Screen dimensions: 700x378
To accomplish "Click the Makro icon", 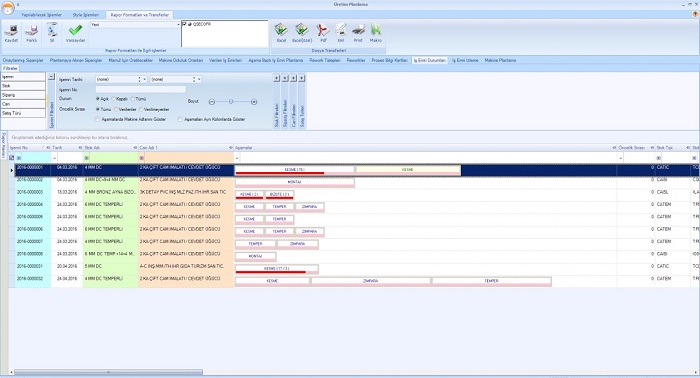I will pyautogui.click(x=375, y=30).
